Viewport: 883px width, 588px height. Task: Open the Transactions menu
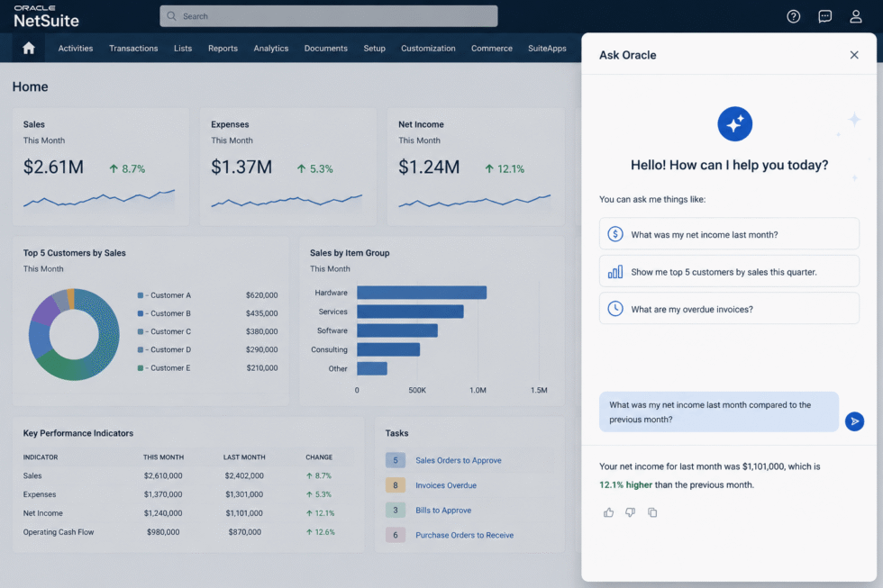[x=133, y=49]
